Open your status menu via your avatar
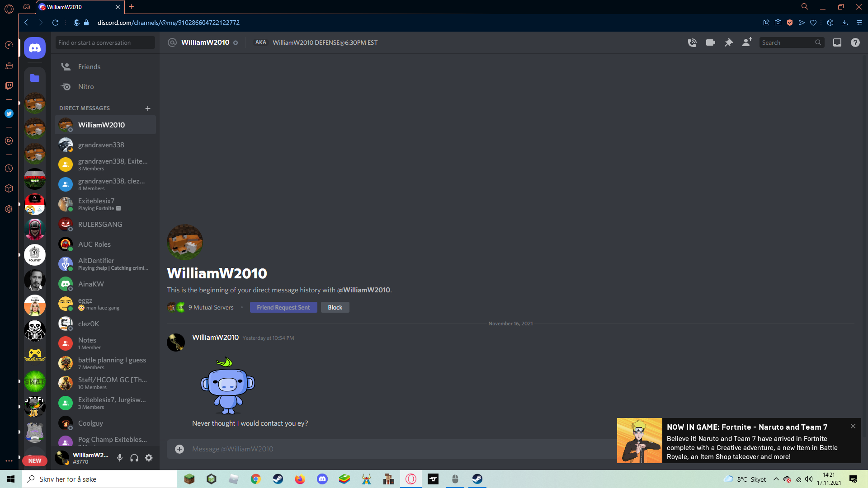868x488 pixels. point(63,458)
